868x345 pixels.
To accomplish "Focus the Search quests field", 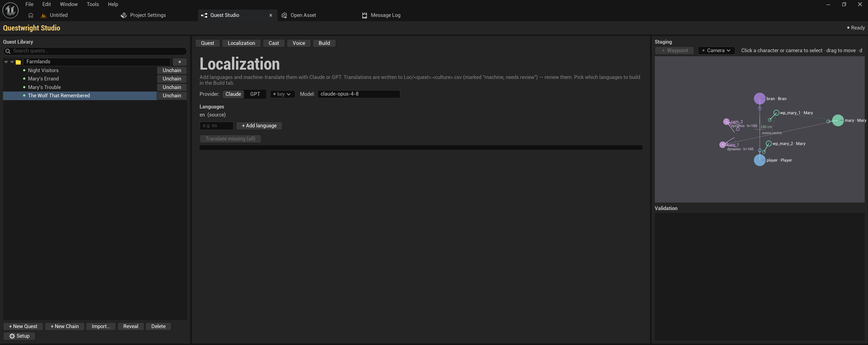I will tap(95, 51).
